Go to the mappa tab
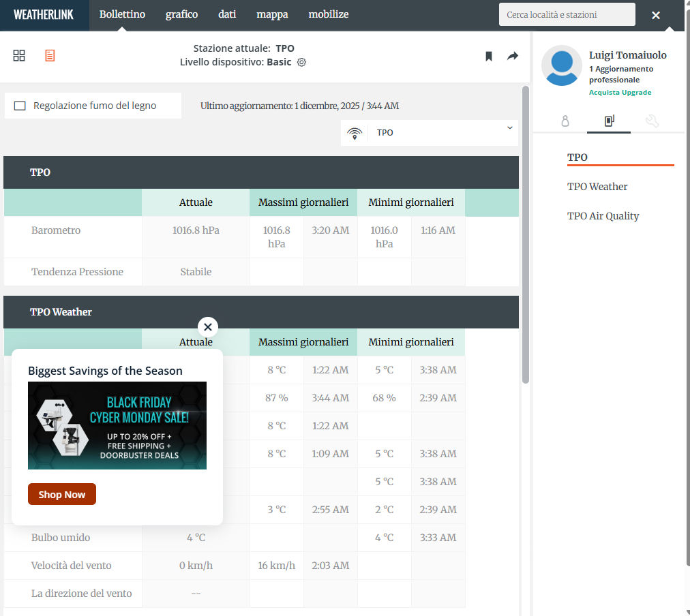The image size is (690, 616). 272,14
